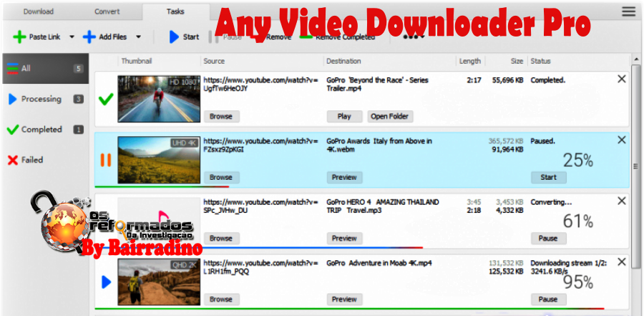
Task: Click Open Folder for Beyond the Race
Action: 390,117
